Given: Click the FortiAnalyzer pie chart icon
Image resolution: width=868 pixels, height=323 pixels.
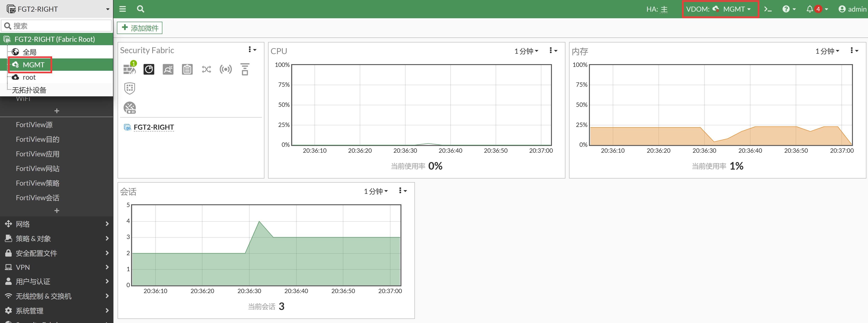Looking at the screenshot, I should [x=149, y=69].
